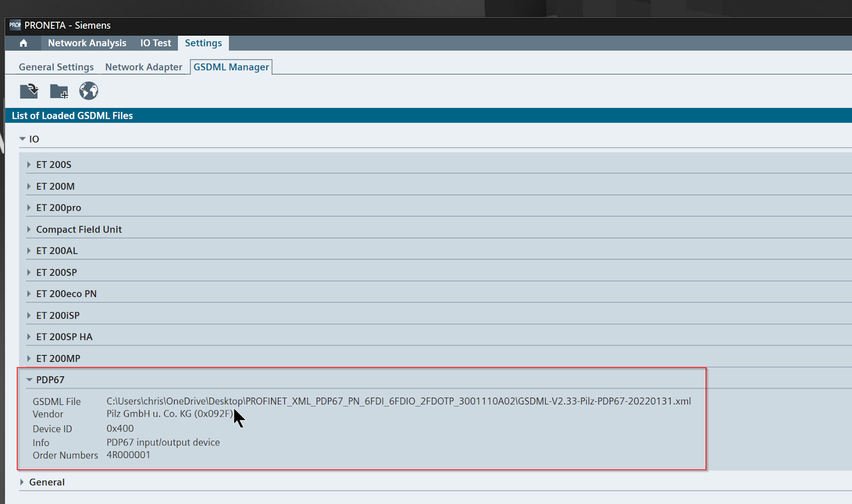Open the IO Test tab

[155, 43]
